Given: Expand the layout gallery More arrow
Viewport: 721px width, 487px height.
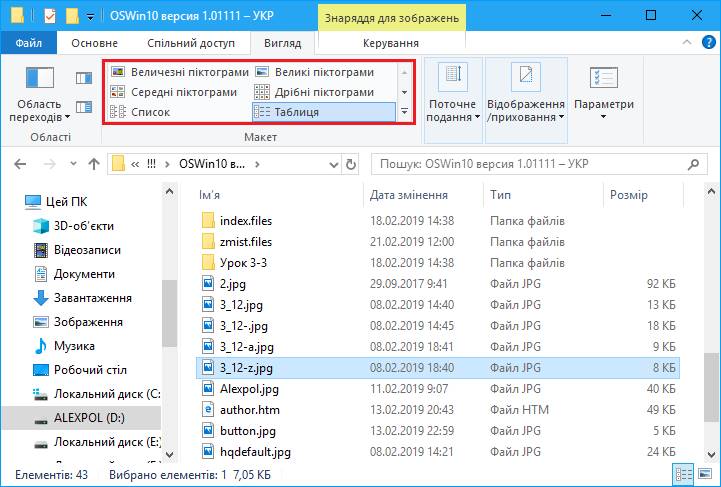Looking at the screenshot, I should [405, 112].
